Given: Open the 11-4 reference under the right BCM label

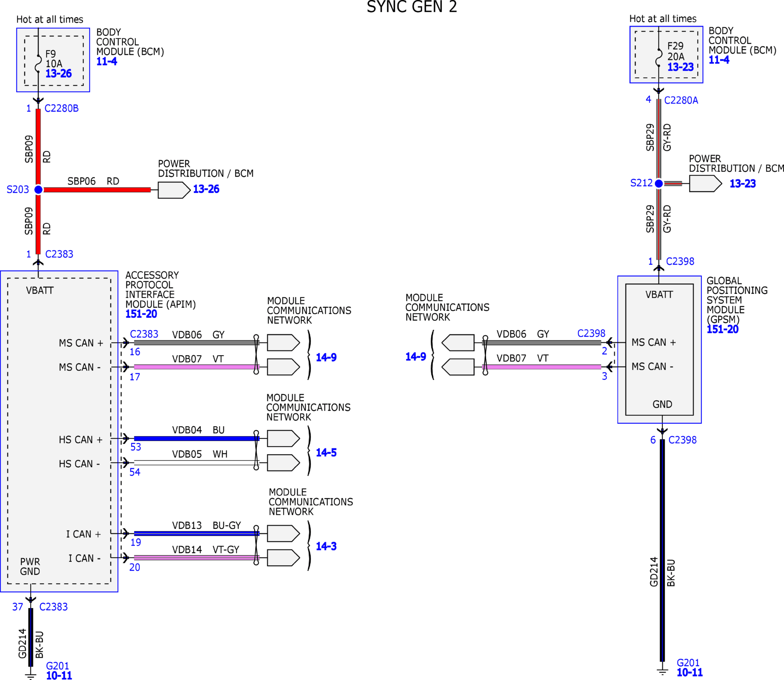Looking at the screenshot, I should [x=719, y=60].
